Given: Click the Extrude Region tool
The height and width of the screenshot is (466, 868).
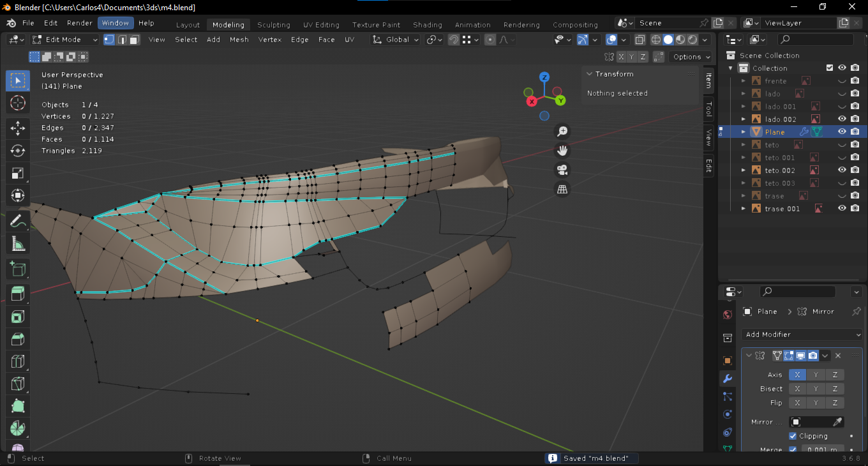Looking at the screenshot, I should [18, 293].
